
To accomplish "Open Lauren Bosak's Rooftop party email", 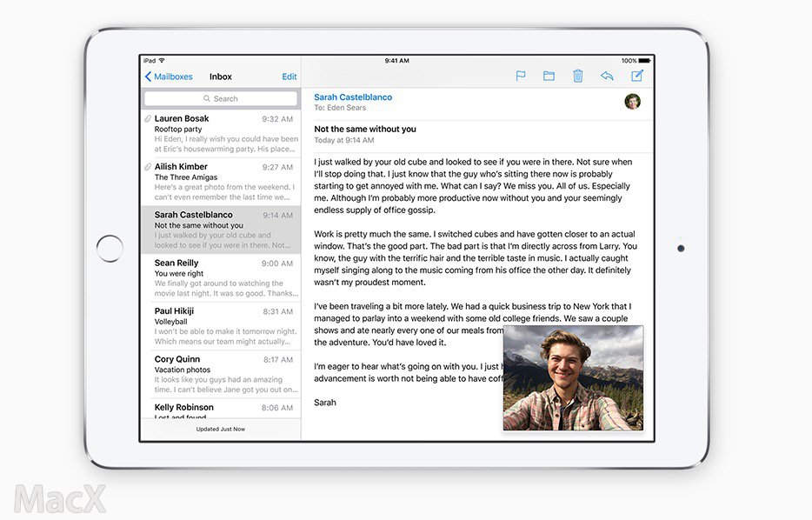I will [x=221, y=133].
